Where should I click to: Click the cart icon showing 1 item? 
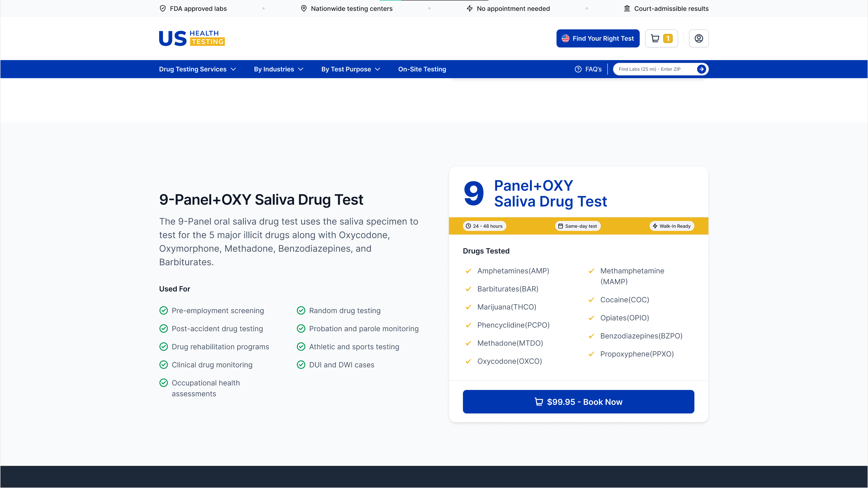[661, 38]
